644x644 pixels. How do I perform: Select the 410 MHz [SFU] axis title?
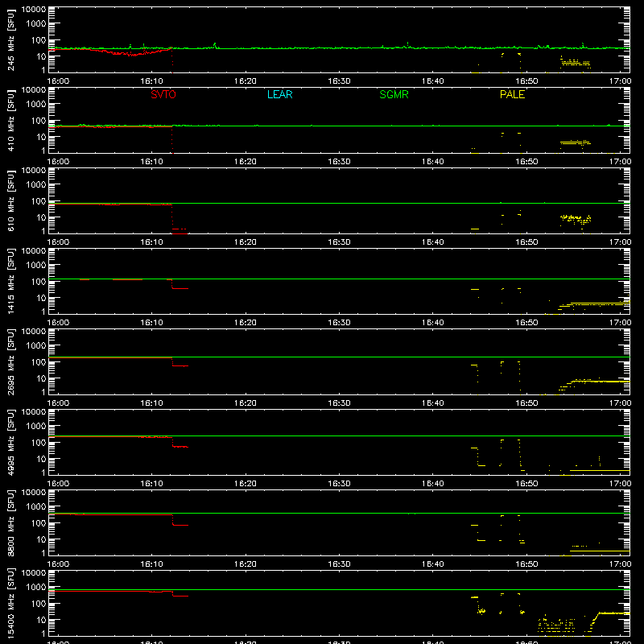coord(11,120)
